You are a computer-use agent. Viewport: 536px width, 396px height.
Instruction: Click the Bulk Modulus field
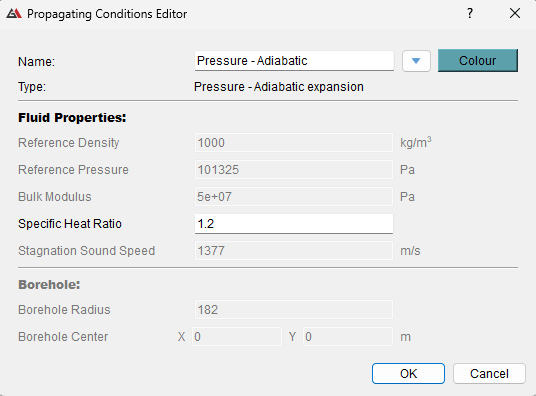click(x=294, y=197)
